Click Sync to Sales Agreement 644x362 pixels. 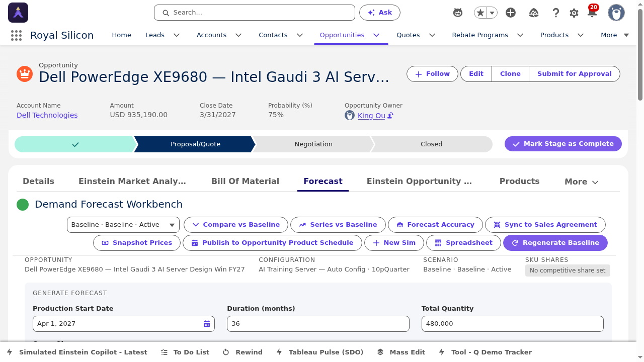545,225
